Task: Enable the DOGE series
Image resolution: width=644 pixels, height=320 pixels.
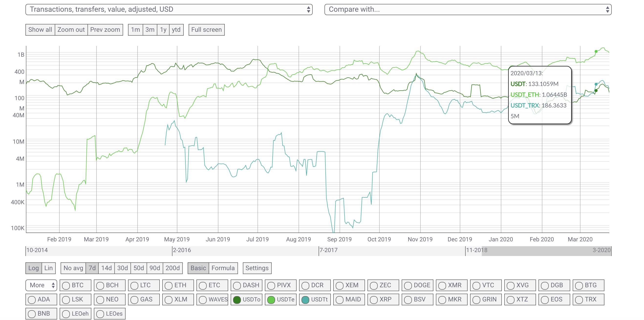Action: coord(418,285)
